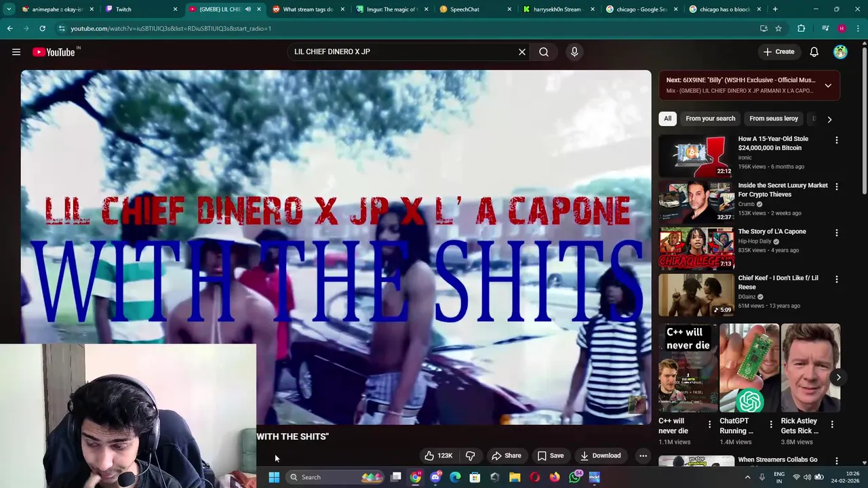Image resolution: width=868 pixels, height=488 pixels.
Task: Bookmark this page with star
Action: tap(778, 28)
